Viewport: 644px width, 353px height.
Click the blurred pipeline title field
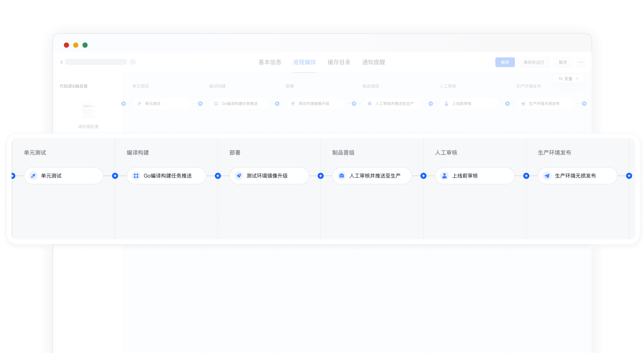pos(96,62)
